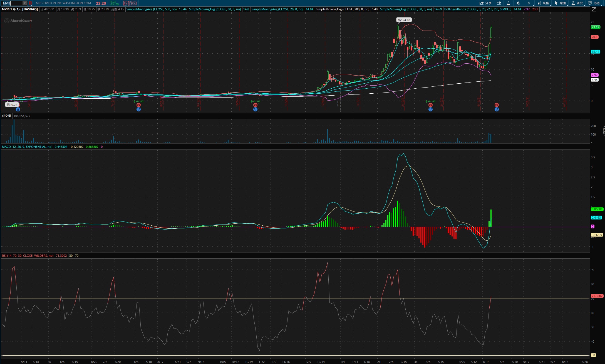The image size is (605, 364).
Task: Click the 23.19 green price axis label
Action: (595, 27)
